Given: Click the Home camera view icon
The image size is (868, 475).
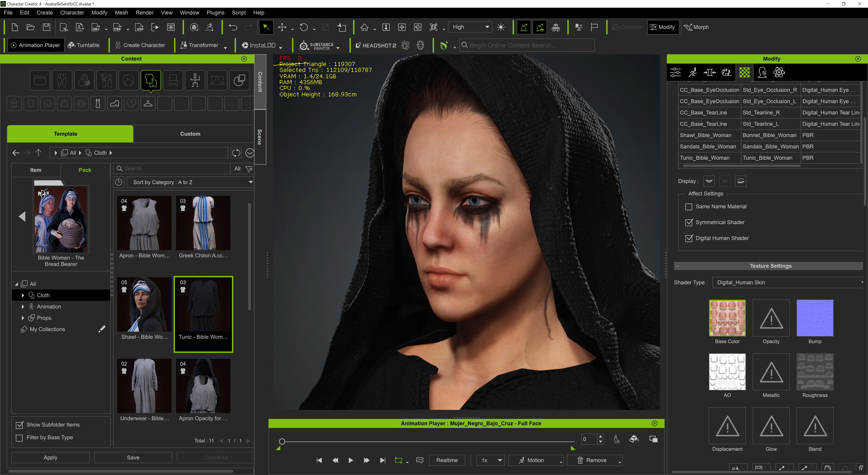Looking at the screenshot, I should [364, 27].
